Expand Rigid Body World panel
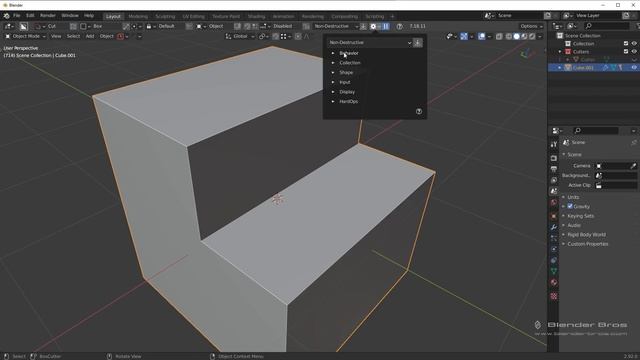Viewport: 640px width, 360px height. click(x=586, y=235)
